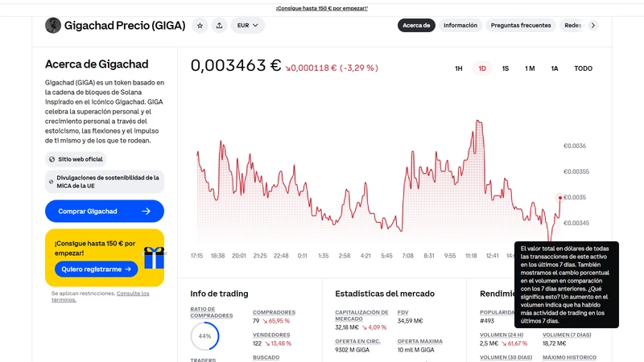Select the 1S chart range
This screenshot has width=644, height=362.
[506, 68]
